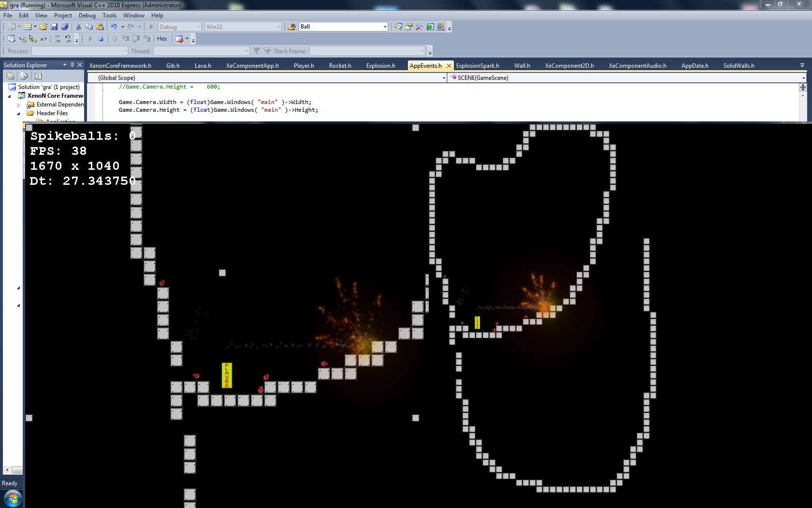Screen dimensions: 812x508
Task: Click the Windows Start orb
Action: [x=13, y=499]
